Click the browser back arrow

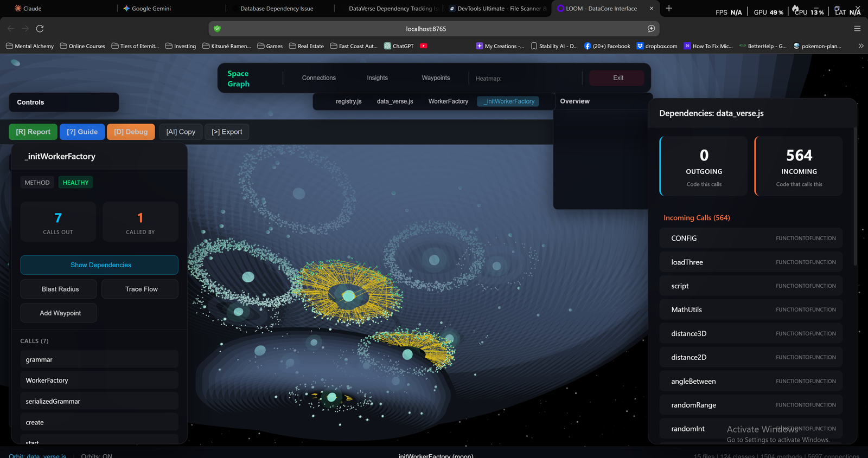11,29
